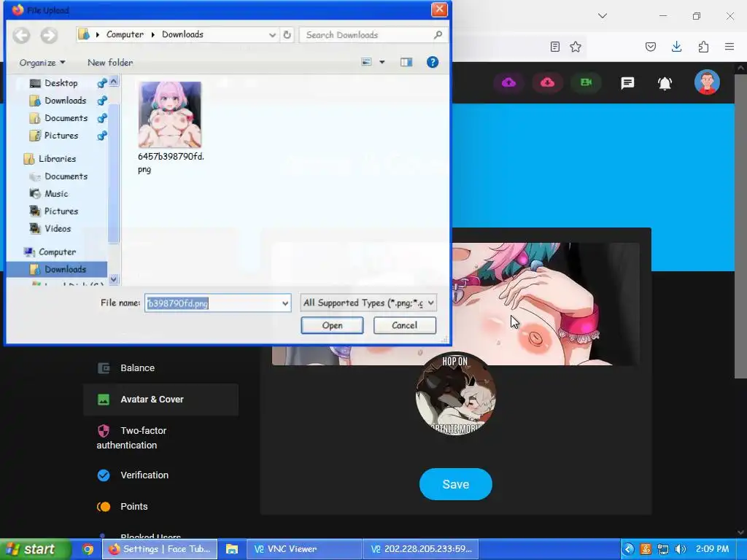Screen dimensions: 747x560
Task: Click the page's vertical scrollbar thumb
Action: [x=740, y=227]
